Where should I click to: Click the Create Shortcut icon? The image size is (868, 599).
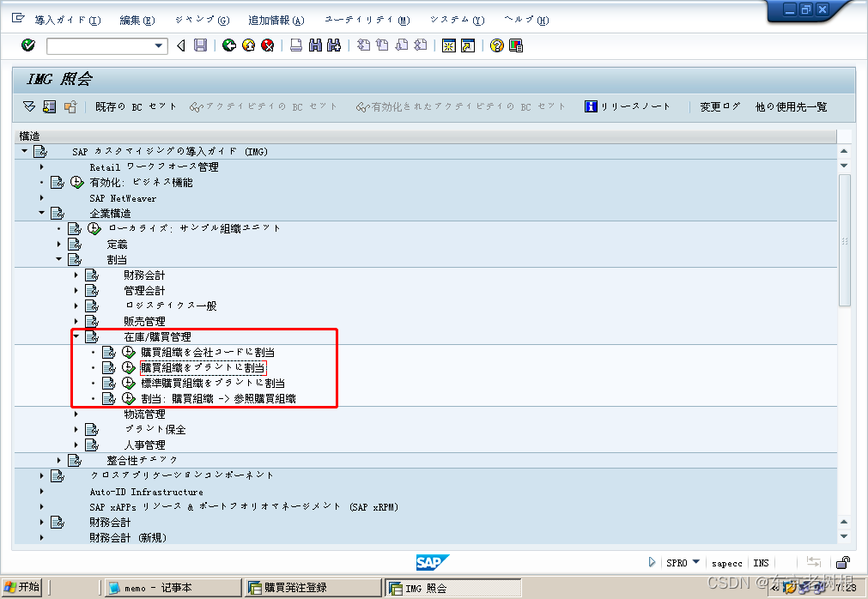(x=468, y=45)
